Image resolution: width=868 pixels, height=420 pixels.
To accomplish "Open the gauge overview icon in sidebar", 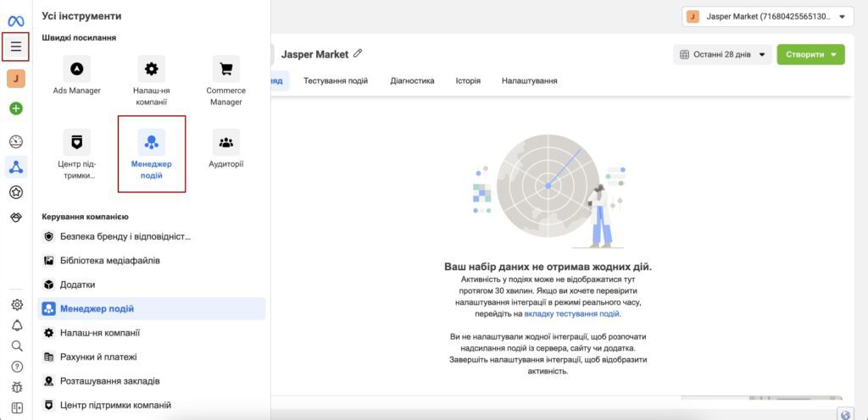I will [16, 142].
